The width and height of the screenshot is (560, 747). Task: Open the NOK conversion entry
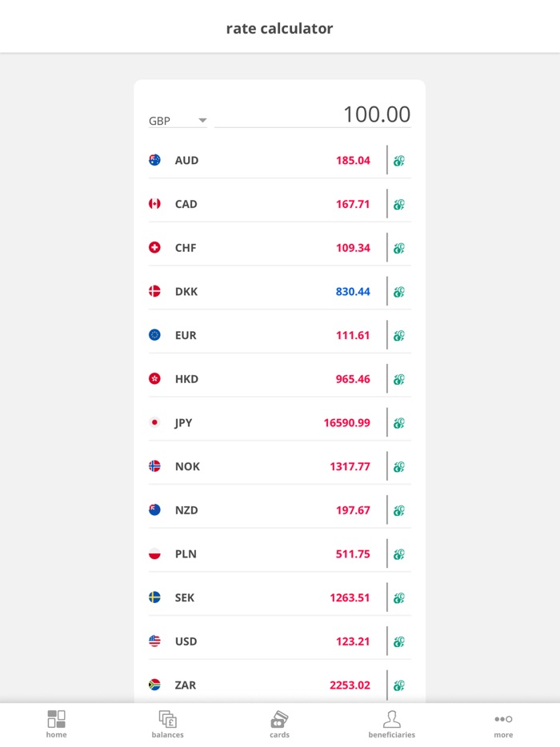tap(278, 465)
